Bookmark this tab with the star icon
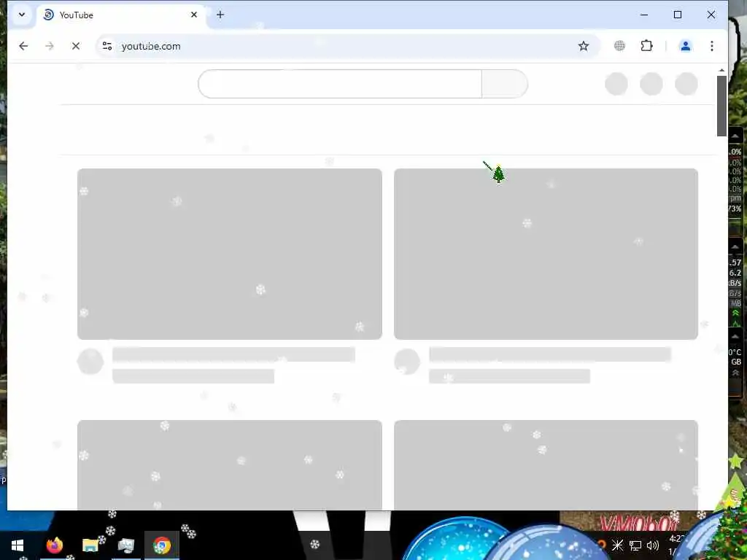 584,46
